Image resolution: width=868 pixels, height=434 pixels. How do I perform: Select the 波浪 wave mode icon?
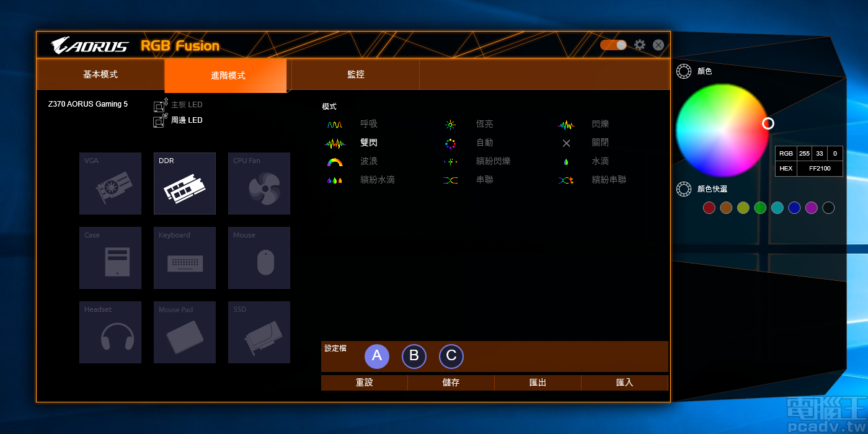point(335,162)
